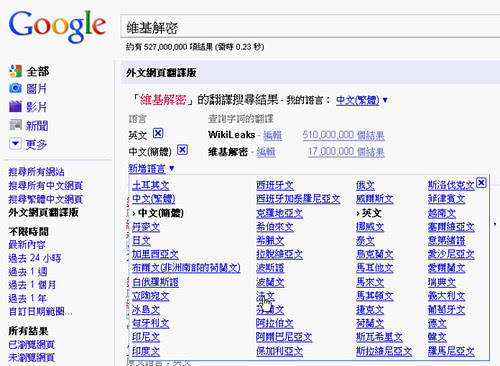Click the Google logo

57,26
